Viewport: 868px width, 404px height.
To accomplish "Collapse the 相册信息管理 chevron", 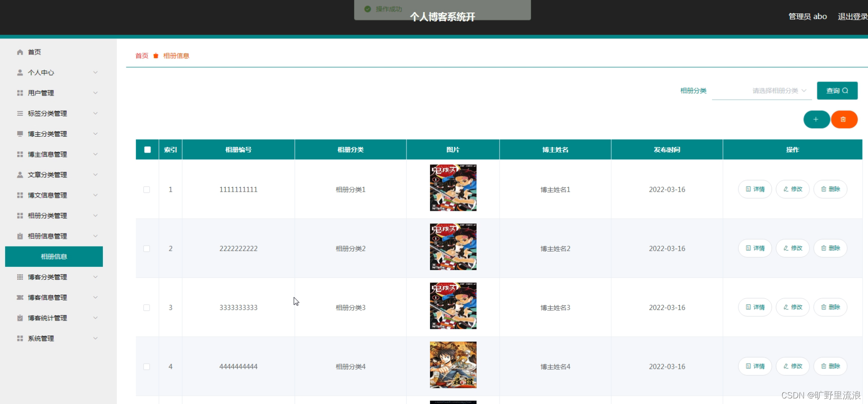I will [95, 236].
